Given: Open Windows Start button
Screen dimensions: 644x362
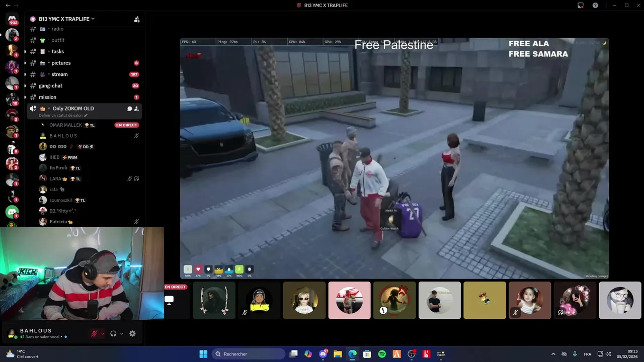Looking at the screenshot, I should coord(203,354).
